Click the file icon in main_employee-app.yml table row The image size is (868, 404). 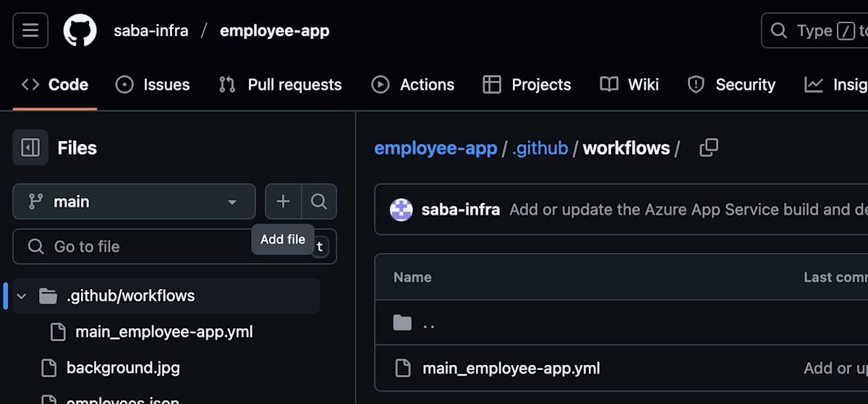point(402,368)
